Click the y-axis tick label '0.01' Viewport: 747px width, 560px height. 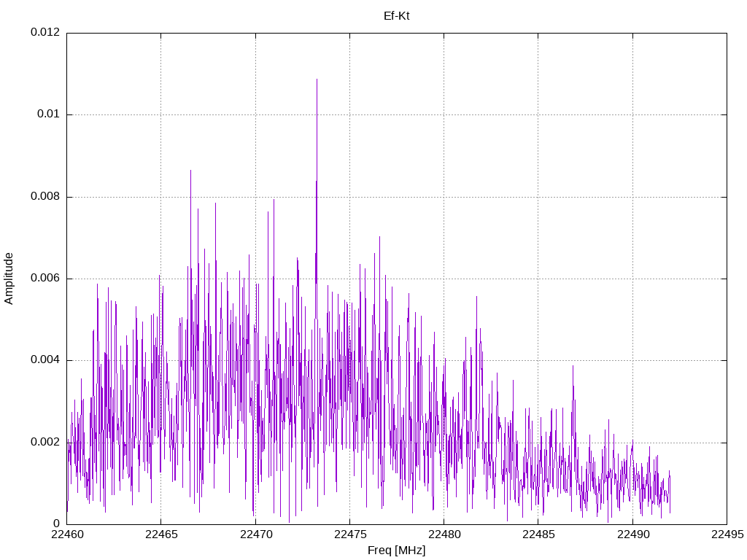49,114
